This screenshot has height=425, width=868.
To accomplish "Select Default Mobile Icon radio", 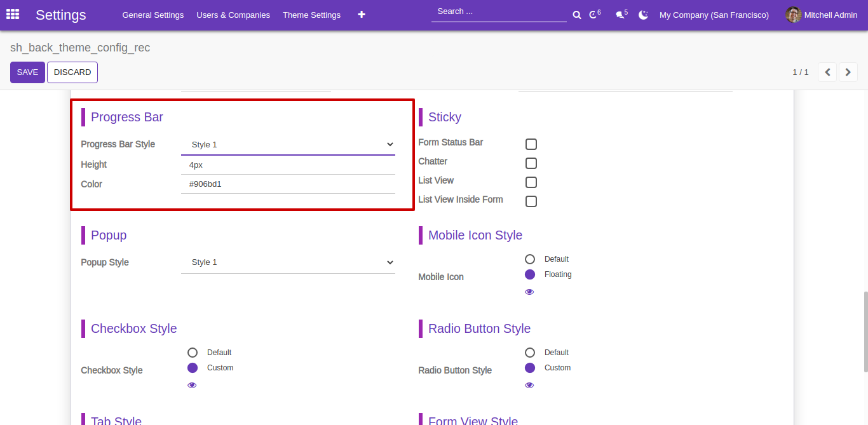I will [530, 259].
